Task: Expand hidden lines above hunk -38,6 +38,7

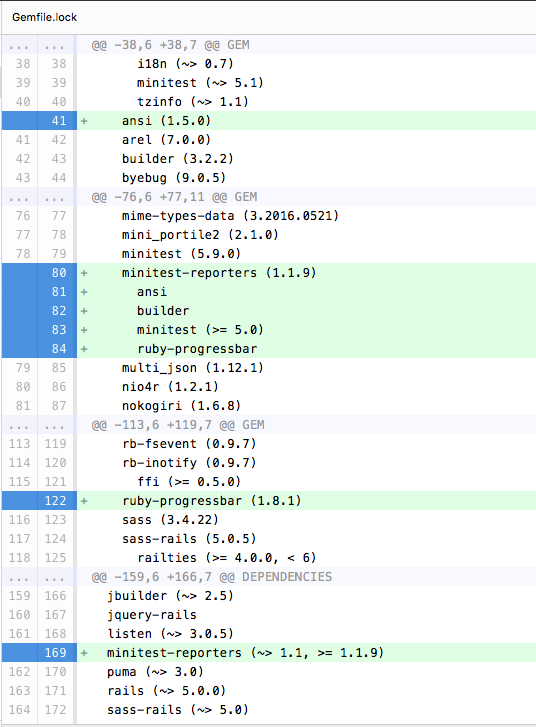Action: point(37,45)
